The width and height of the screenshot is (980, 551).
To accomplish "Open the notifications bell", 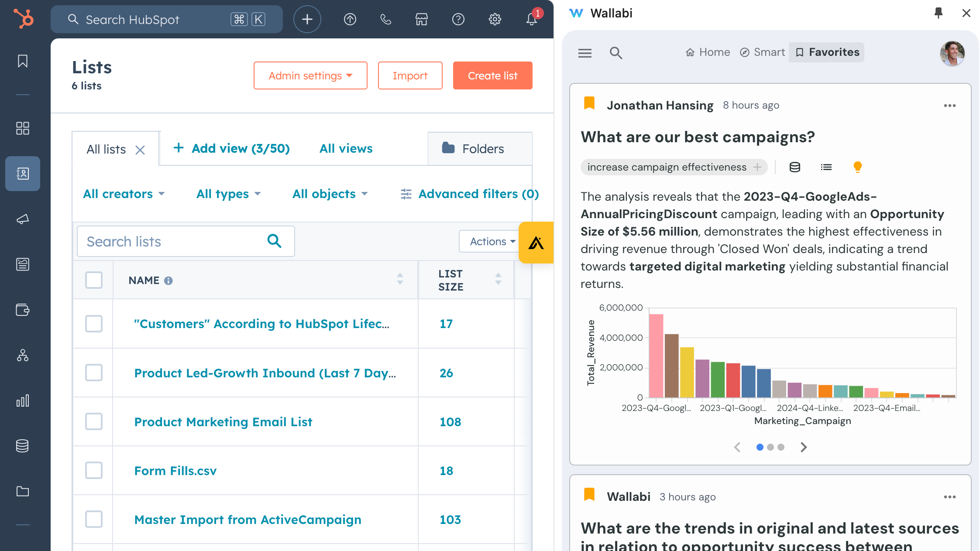I will [531, 19].
